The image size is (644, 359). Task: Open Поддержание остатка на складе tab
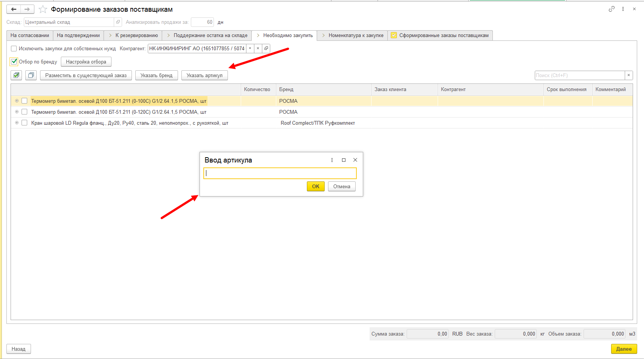[x=207, y=35]
